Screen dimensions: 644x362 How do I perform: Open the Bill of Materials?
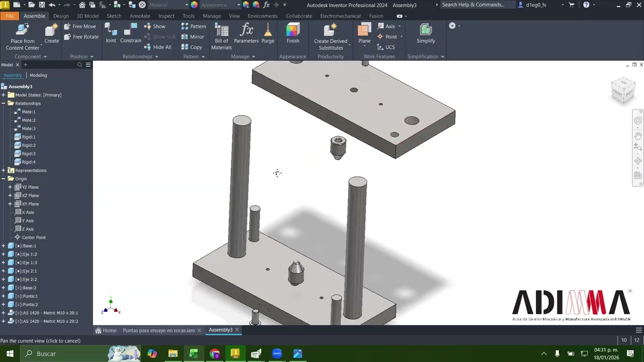pos(221,37)
